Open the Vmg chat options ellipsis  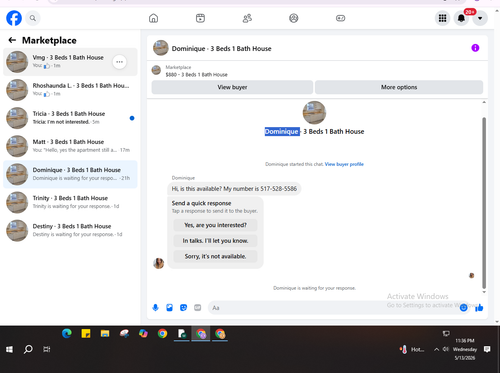(x=119, y=62)
